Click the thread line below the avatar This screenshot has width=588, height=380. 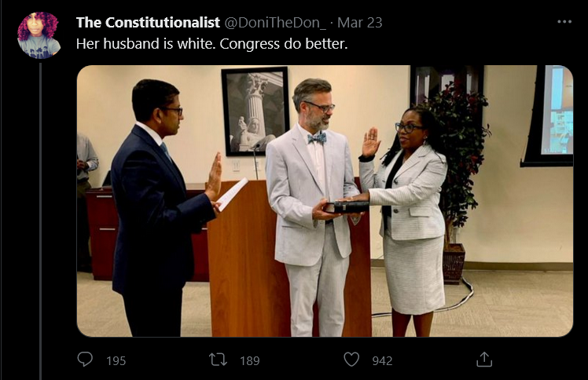click(40, 221)
